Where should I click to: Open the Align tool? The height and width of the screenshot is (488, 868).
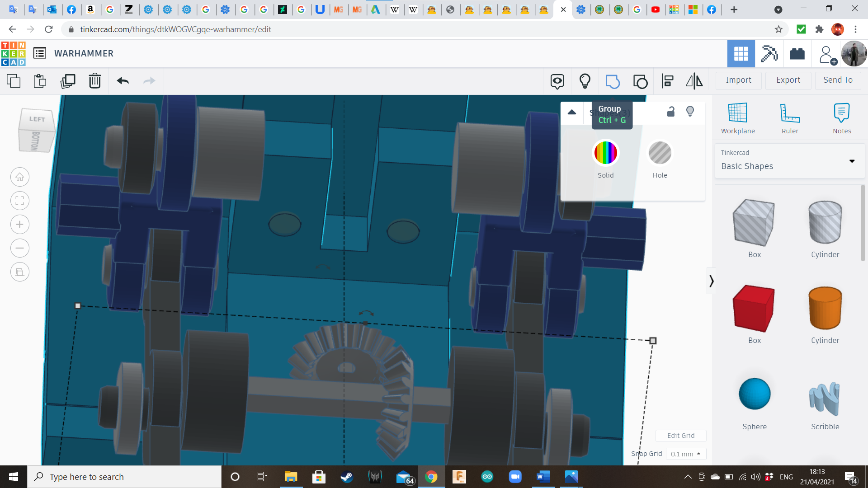click(x=667, y=81)
